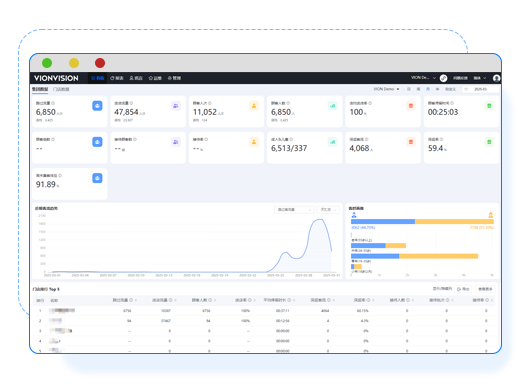This screenshot has height=390, width=518.
Task: Select the day range option in the filter row
Action: pos(409,89)
